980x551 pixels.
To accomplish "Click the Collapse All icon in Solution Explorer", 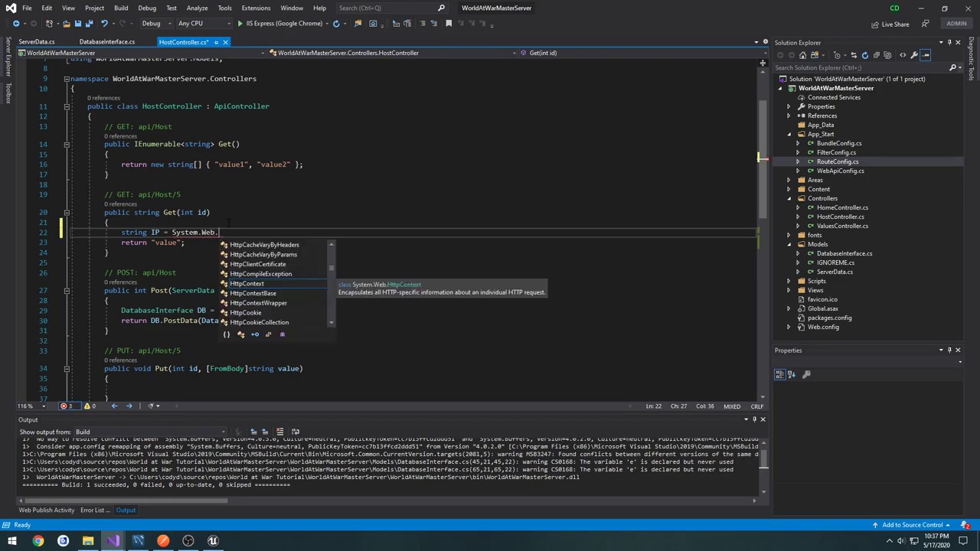I will (877, 55).
